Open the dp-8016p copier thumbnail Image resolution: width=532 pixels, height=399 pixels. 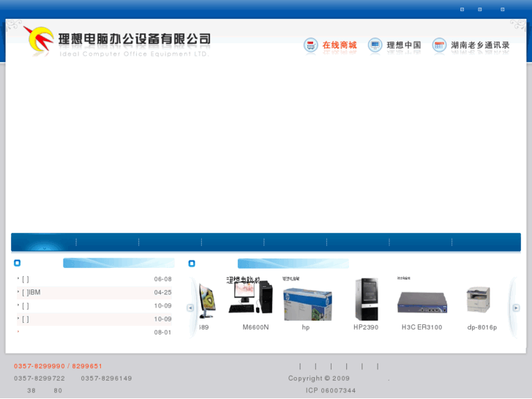479,299
